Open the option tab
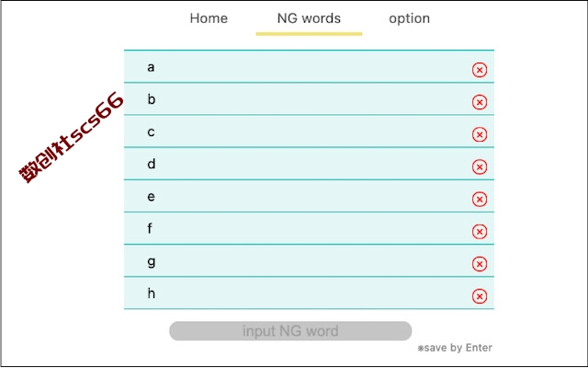The image size is (588, 368). tap(409, 18)
